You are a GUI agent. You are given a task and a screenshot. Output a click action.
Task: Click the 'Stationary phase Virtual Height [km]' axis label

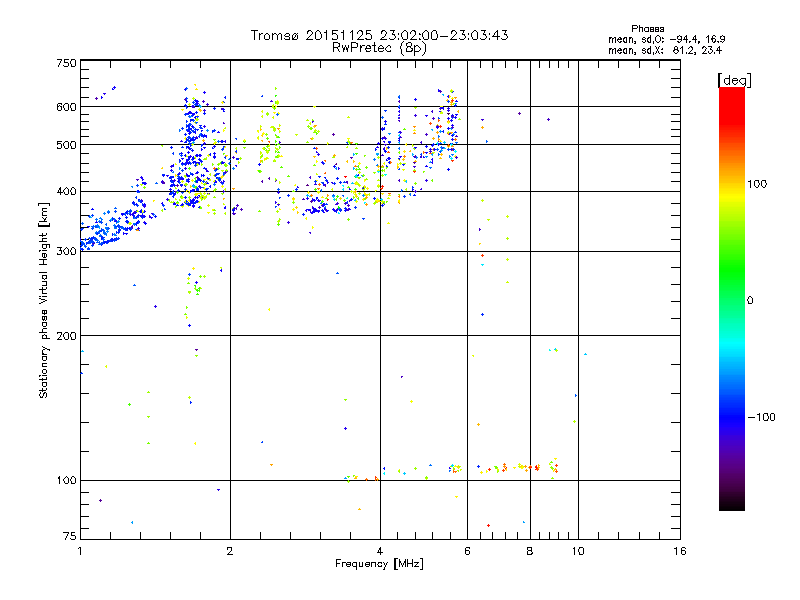[44, 300]
